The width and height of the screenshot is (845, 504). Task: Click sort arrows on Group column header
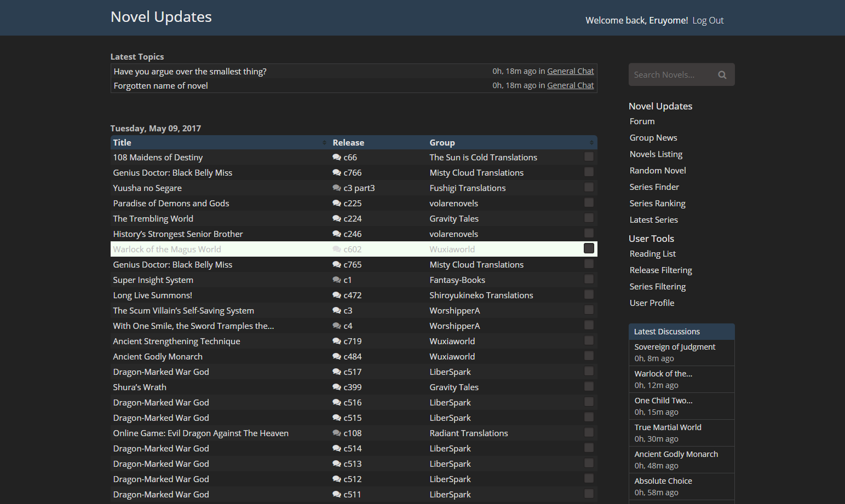coord(591,143)
